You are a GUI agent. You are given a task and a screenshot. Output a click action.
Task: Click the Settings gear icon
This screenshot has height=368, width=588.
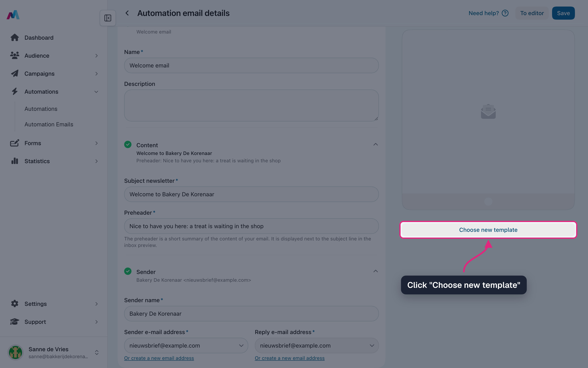14,304
